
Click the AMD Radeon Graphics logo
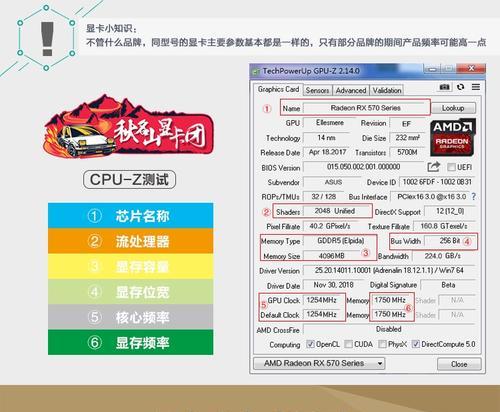point(452,137)
